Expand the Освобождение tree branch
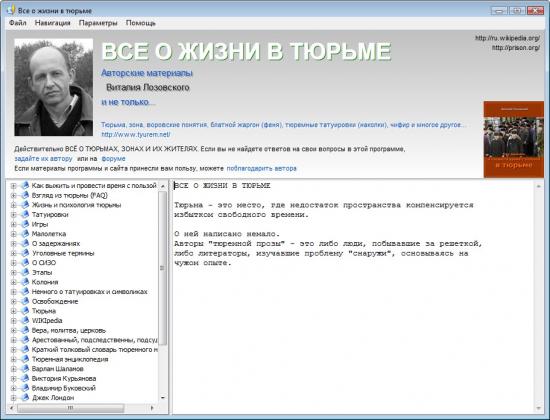The width and height of the screenshot is (550, 420). [x=13, y=301]
